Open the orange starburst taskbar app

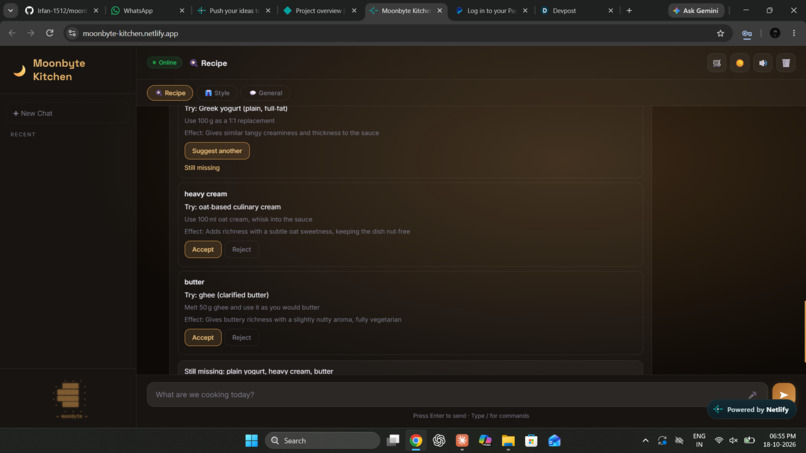[x=462, y=441]
